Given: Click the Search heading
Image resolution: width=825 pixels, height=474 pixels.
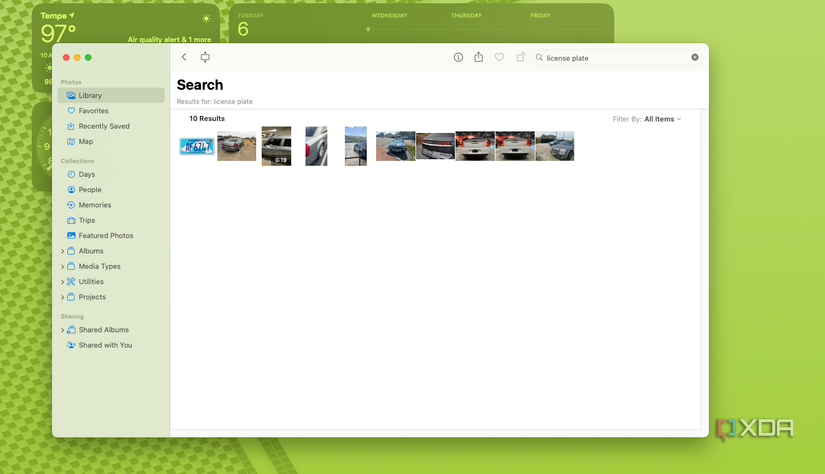Looking at the screenshot, I should coord(200,85).
